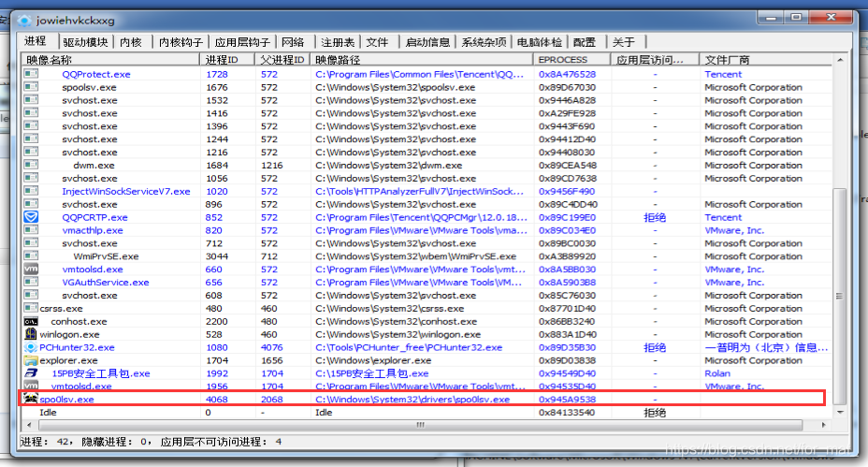Click the QQPCRTP.exe shield icon

pos(31,217)
